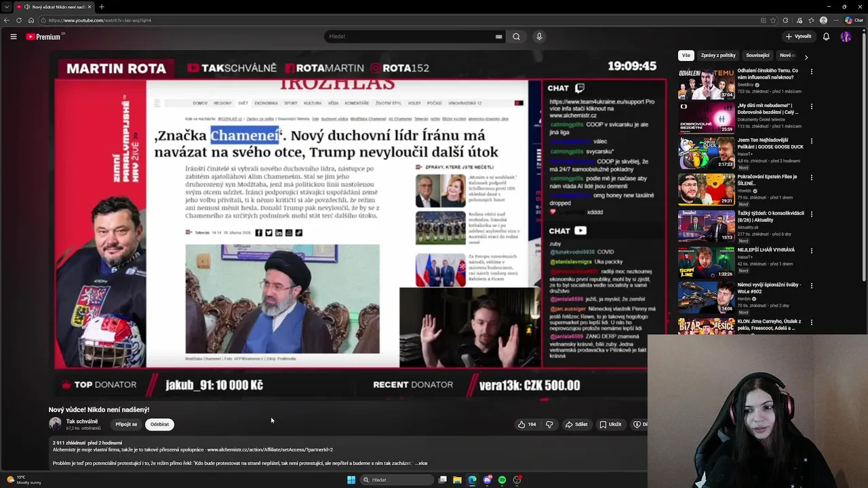Open the YouTube account avatar menu

click(846, 37)
